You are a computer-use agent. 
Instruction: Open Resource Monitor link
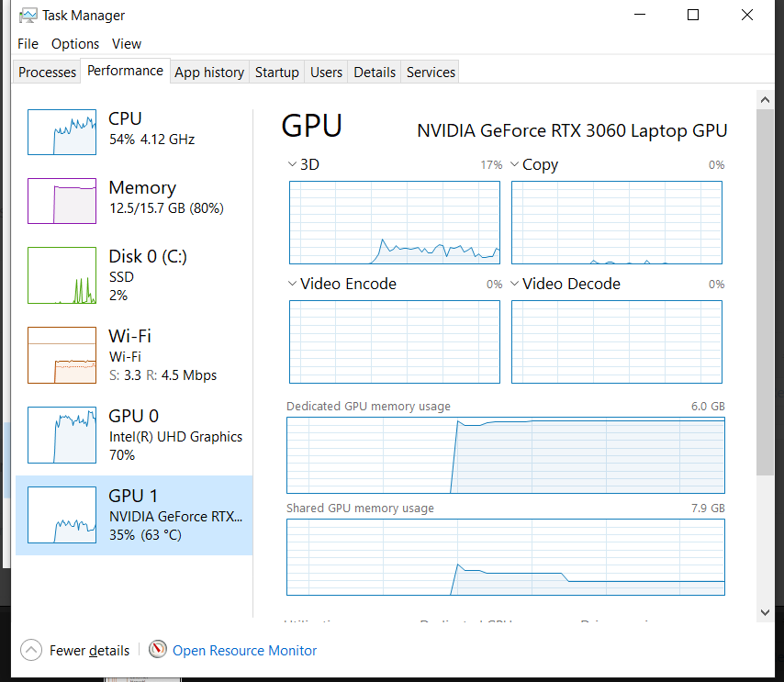pos(244,651)
